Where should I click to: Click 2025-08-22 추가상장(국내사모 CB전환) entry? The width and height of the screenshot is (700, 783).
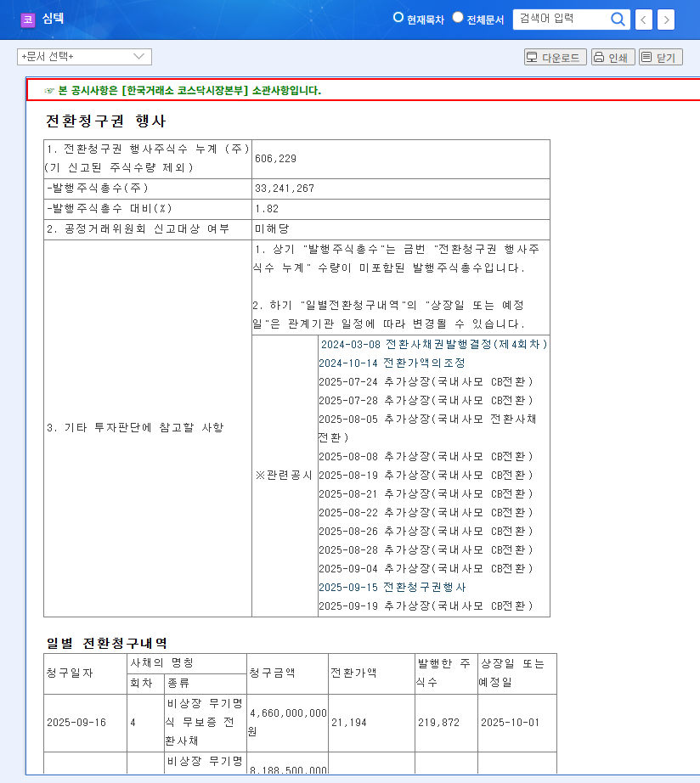426,513
